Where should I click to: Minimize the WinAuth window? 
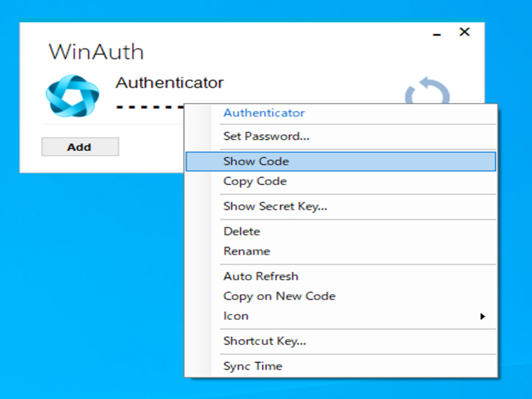(x=437, y=35)
